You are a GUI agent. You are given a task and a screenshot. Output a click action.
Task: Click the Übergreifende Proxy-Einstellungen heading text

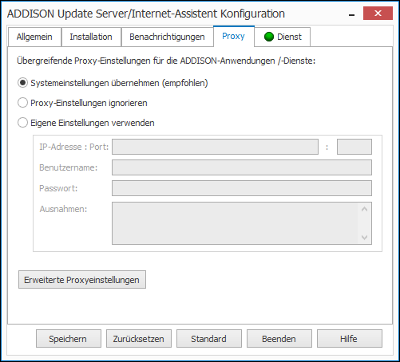166,62
